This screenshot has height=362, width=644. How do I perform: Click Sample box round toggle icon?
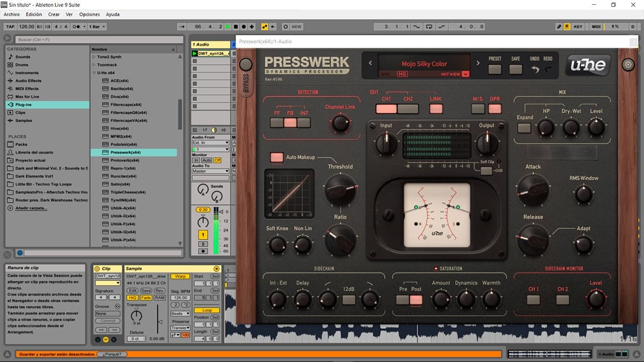pos(216,269)
